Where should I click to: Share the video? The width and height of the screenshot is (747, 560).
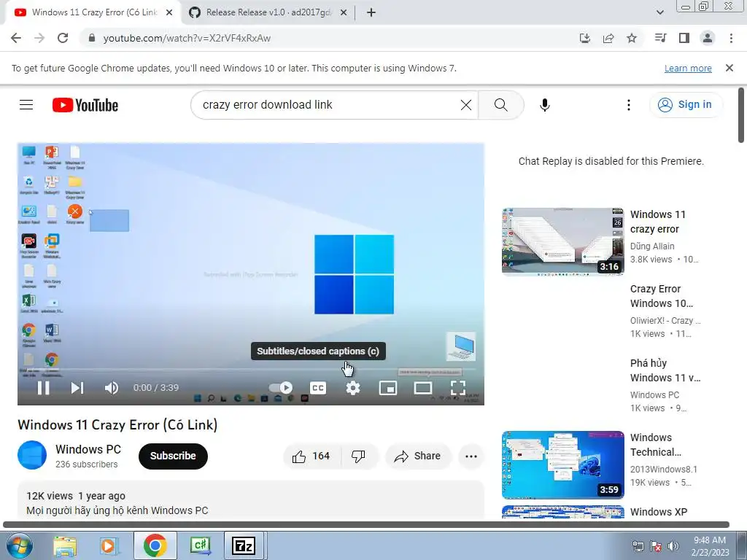tap(418, 456)
